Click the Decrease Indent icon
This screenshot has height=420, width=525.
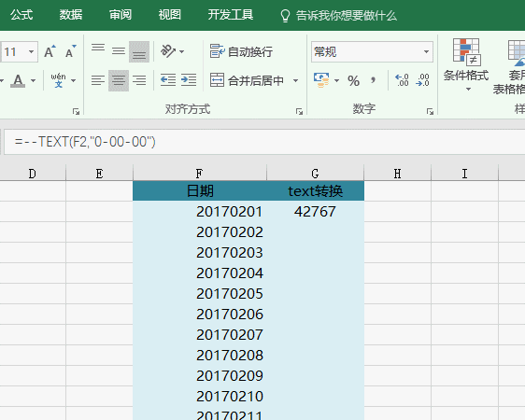(x=168, y=80)
